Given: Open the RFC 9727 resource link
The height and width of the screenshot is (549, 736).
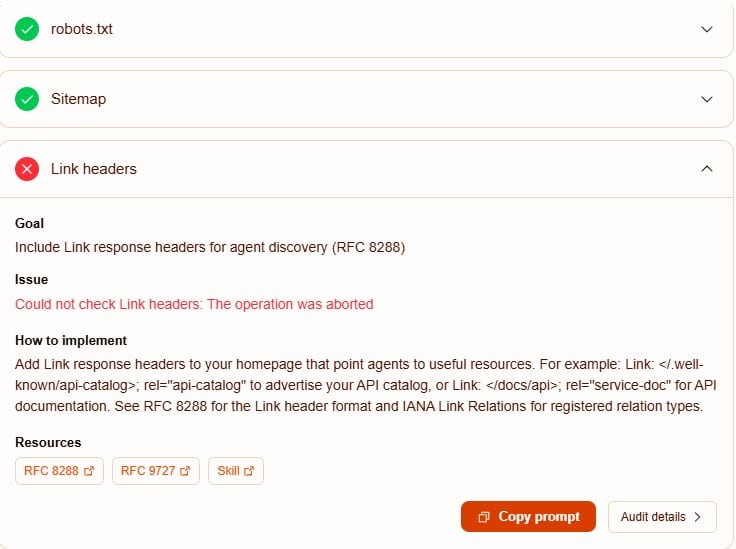Looking at the screenshot, I should (156, 471).
